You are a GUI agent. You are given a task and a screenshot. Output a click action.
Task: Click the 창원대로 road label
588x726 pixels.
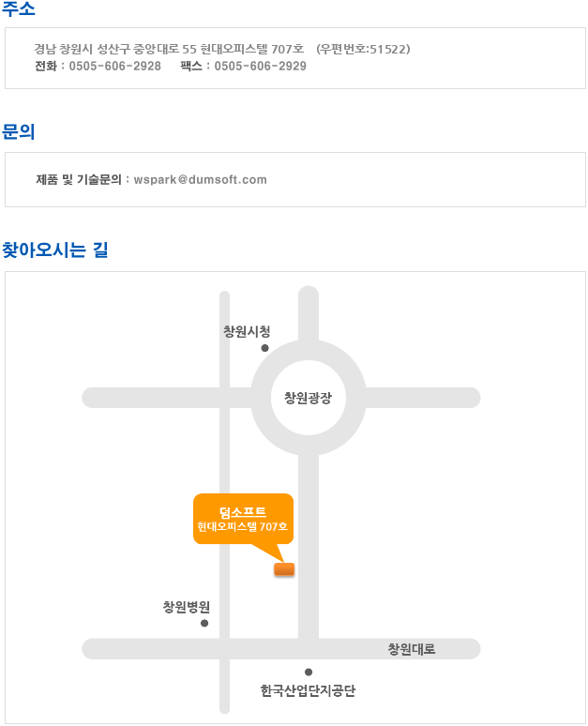[x=412, y=649]
